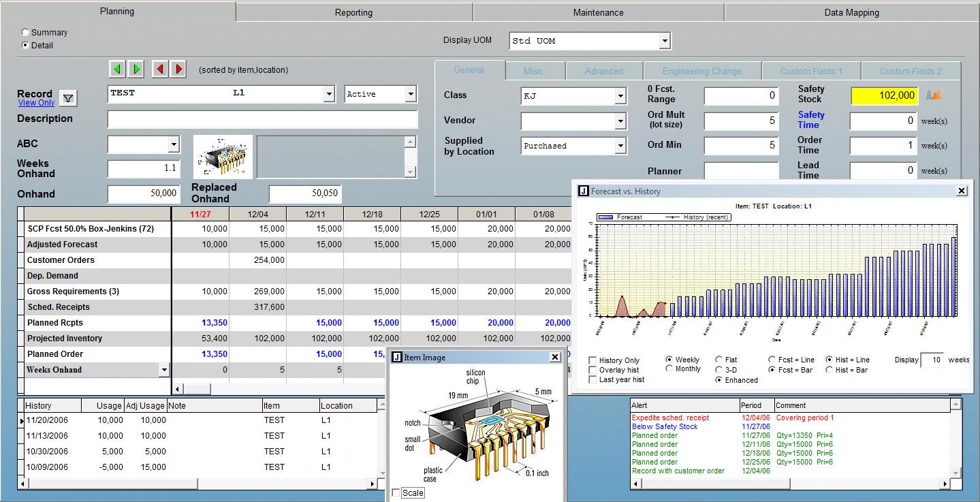Image resolution: width=980 pixels, height=502 pixels.
Task: Click the View Only link
Action: click(36, 103)
